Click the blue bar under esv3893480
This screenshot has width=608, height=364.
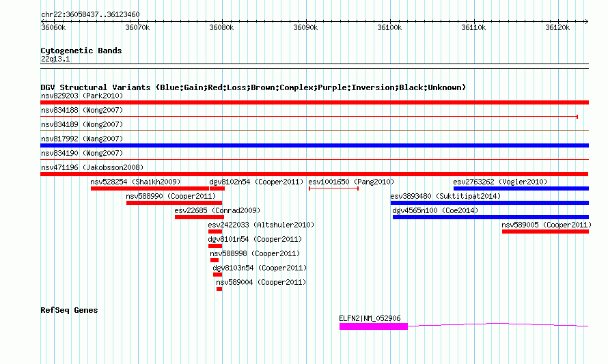(x=490, y=203)
